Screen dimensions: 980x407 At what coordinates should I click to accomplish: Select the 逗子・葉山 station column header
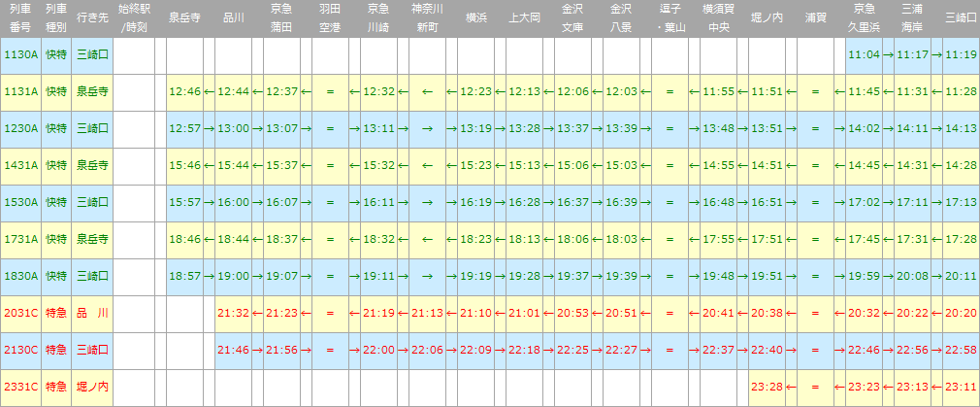670,18
